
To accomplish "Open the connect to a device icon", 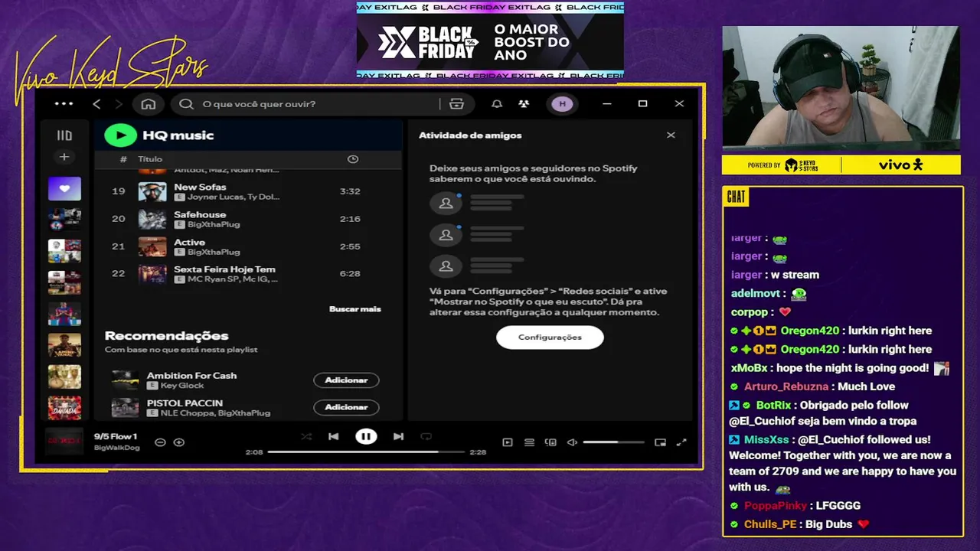I will (550, 442).
